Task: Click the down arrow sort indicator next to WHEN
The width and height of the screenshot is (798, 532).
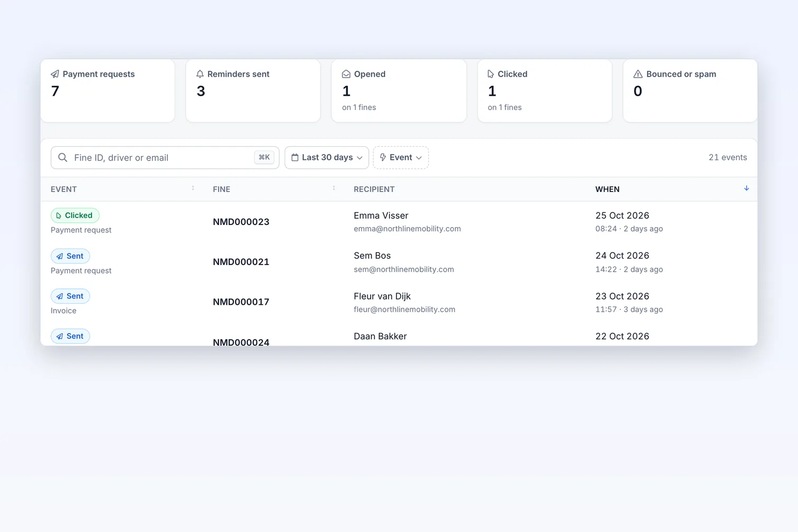Action: click(746, 188)
